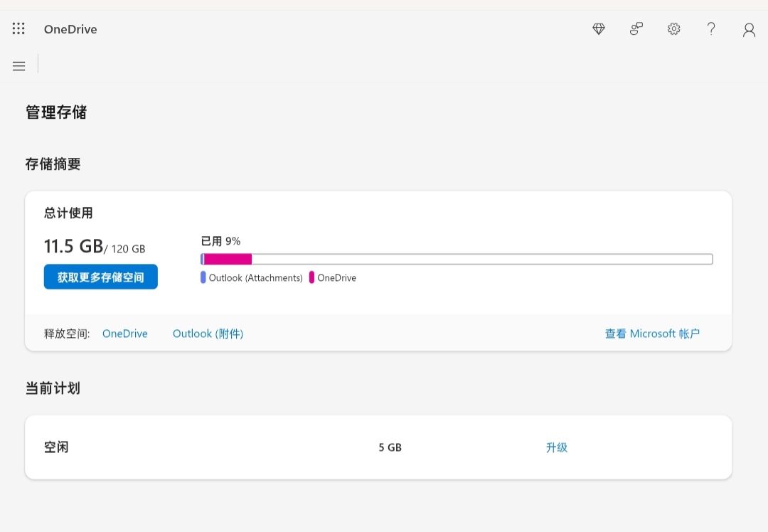Viewport: 768px width, 532px height.
Task: Click the 已用 9% label
Action: point(221,241)
